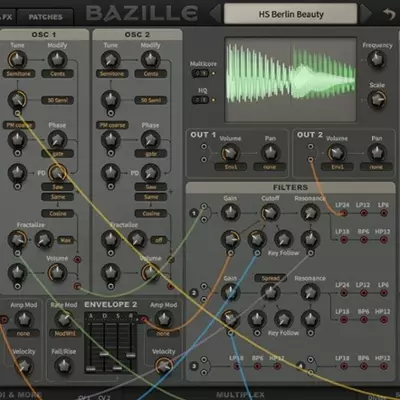Viewport: 400px width, 400px height.
Task: Click the Envelope 2 Velocity knob
Action: point(164,366)
